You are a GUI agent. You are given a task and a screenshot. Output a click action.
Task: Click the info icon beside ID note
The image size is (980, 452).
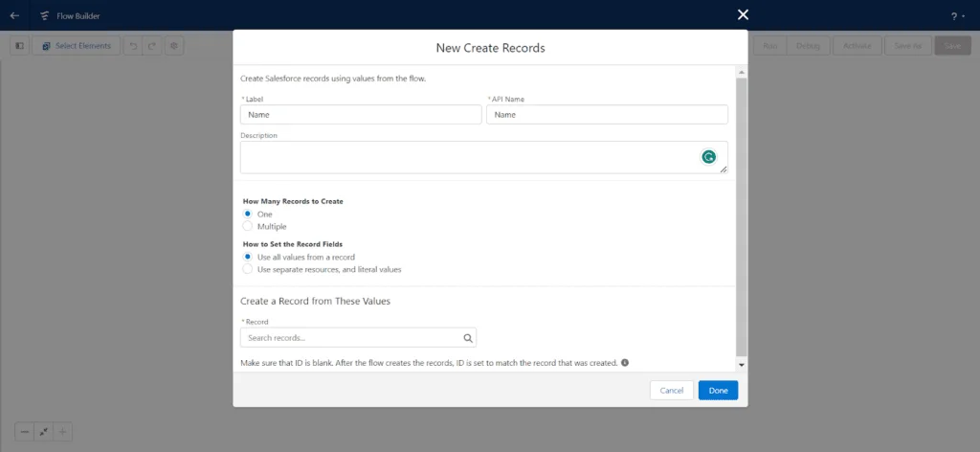pyautogui.click(x=625, y=363)
